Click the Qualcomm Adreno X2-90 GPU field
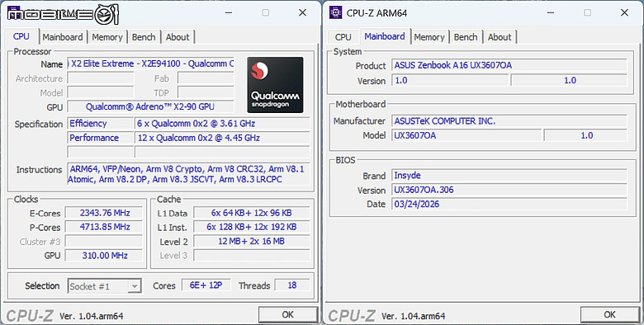 [151, 106]
